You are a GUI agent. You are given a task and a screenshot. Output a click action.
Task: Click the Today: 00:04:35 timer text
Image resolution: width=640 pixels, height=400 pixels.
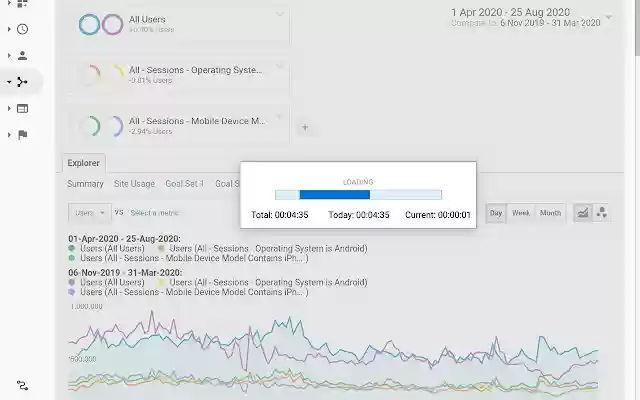[359, 215]
